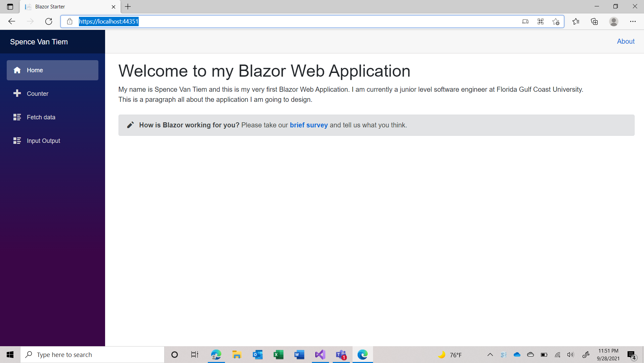Click the Home icon in the sidebar
This screenshot has width=644, height=363.
coord(17,70)
